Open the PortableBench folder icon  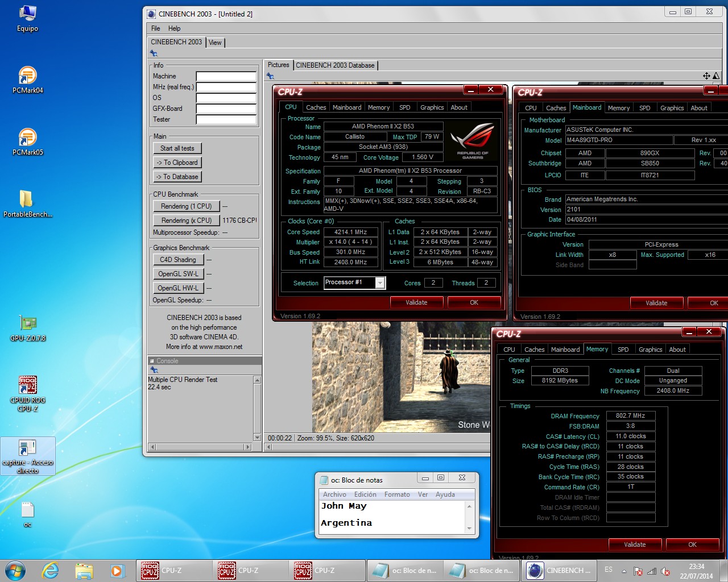pos(27,203)
